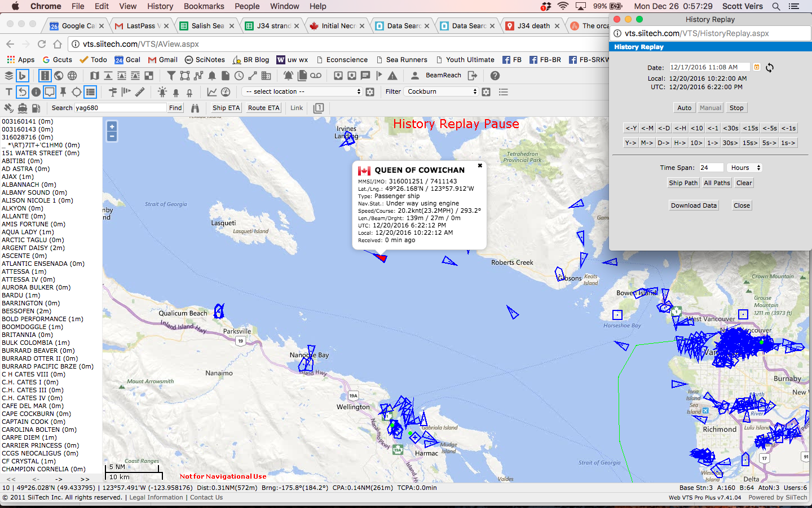Viewport: 812px width, 508px height.
Task: Toggle the highlighted Bing map icon
Action: click(x=22, y=76)
